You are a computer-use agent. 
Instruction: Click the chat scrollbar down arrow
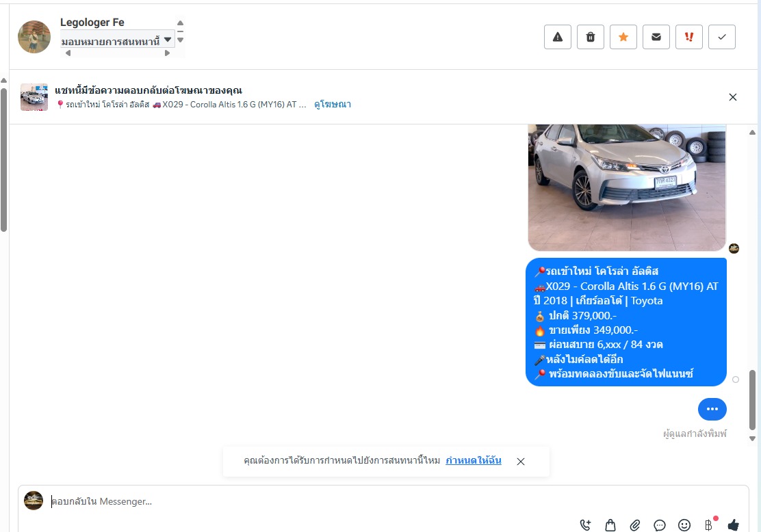click(x=752, y=438)
